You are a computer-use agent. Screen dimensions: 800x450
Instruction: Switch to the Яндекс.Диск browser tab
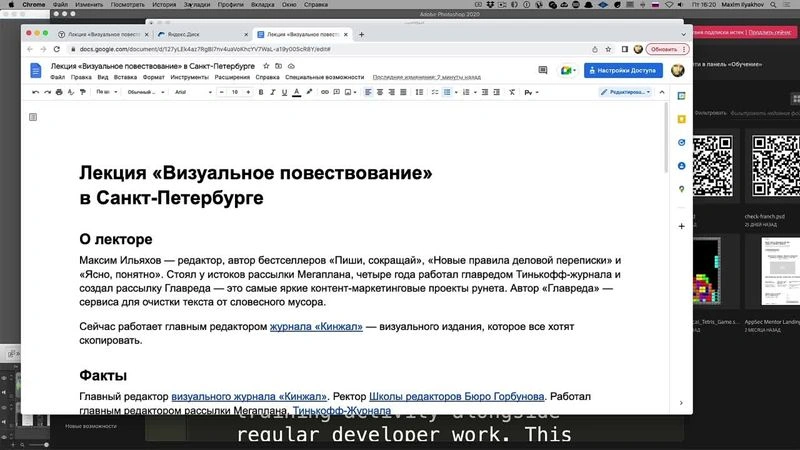click(203, 34)
